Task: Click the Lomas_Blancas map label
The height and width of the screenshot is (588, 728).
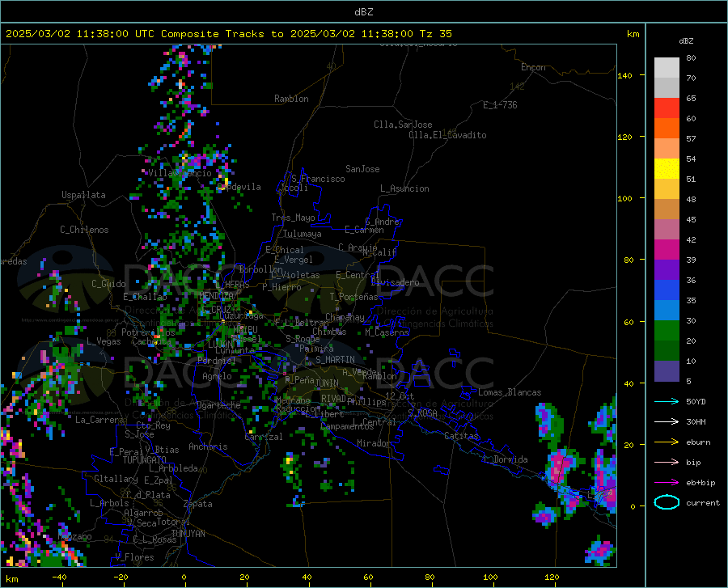Action: 510,392
